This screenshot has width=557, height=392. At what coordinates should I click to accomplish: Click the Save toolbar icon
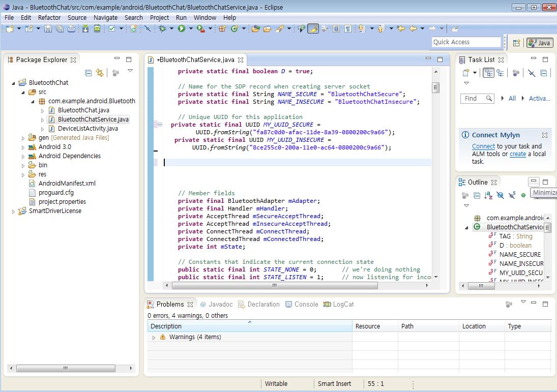tap(48, 29)
